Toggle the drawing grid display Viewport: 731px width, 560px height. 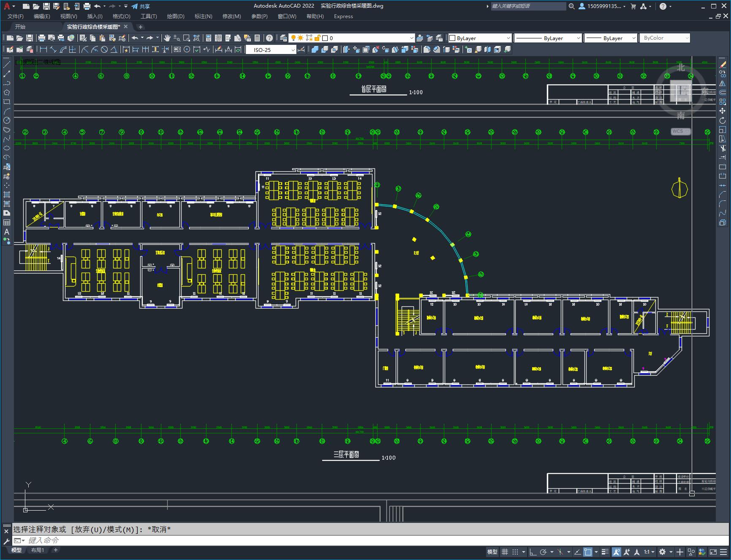[505, 552]
